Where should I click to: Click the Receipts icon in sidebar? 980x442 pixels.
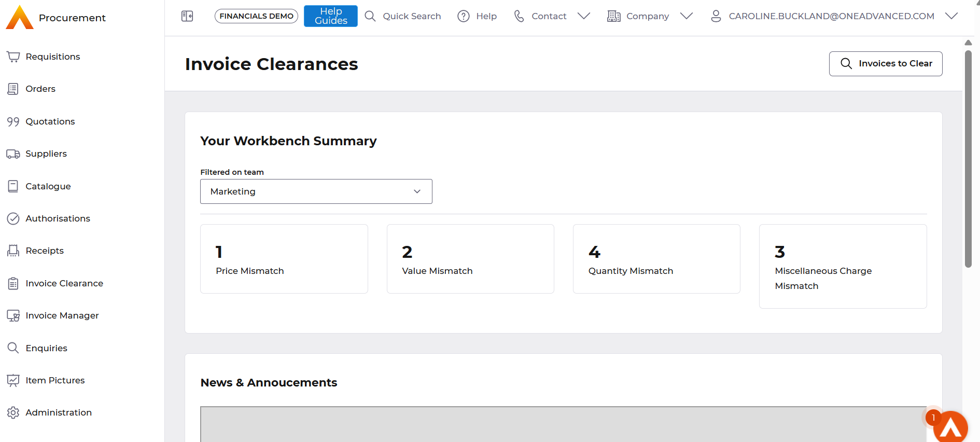click(13, 251)
